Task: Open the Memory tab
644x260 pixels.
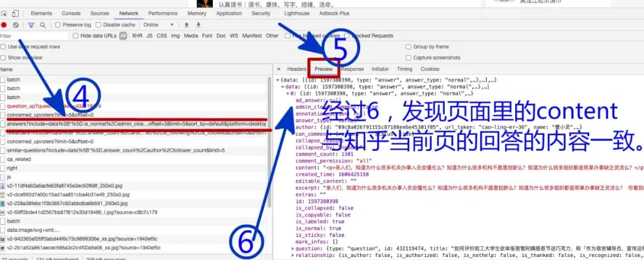Action: tap(197, 14)
